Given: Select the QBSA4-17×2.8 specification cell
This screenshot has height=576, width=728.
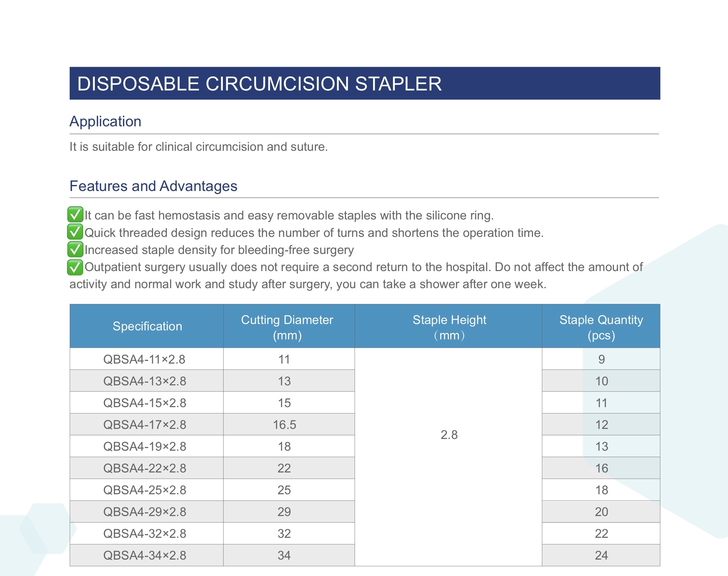Looking at the screenshot, I should (145, 425).
